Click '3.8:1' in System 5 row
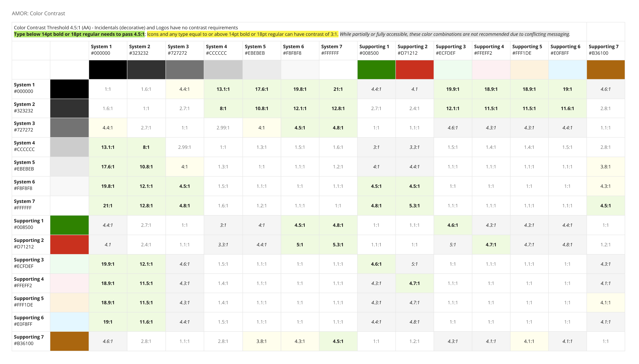 [x=605, y=167]
